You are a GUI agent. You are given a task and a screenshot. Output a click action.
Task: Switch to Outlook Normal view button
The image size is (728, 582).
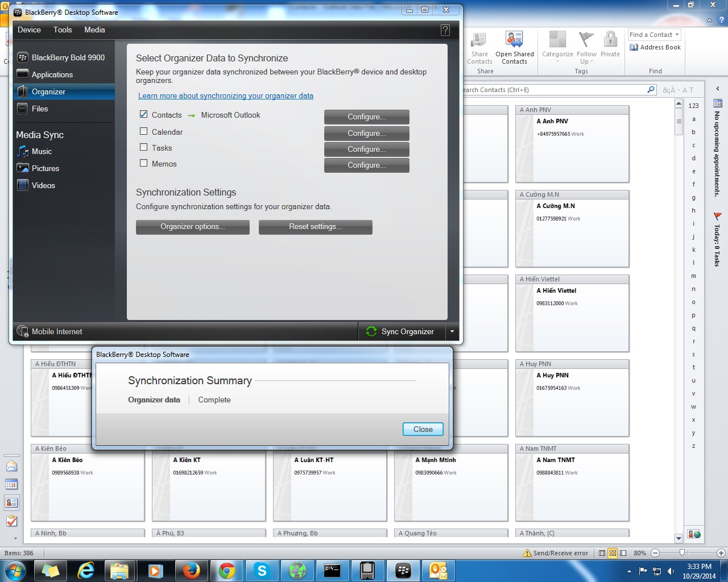click(602, 553)
